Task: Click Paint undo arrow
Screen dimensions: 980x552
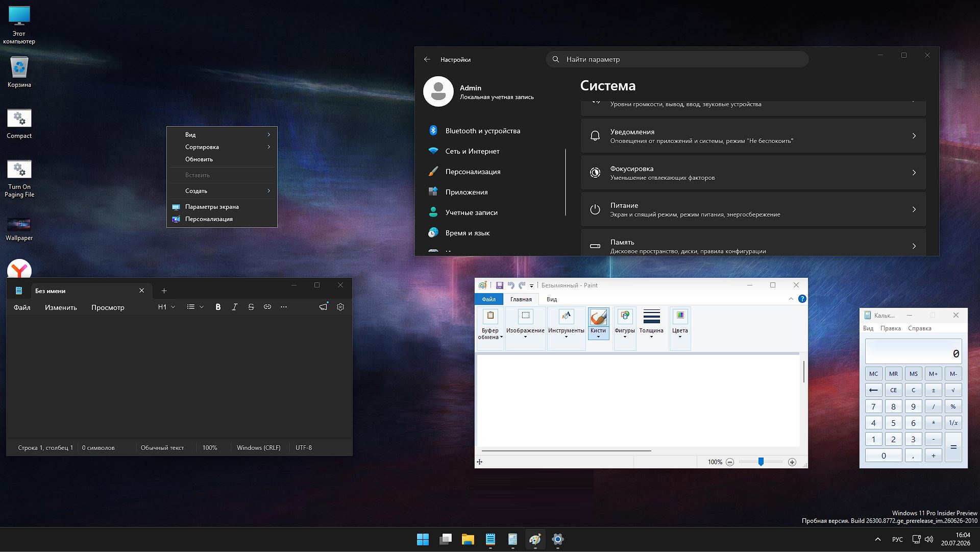Action: (510, 285)
